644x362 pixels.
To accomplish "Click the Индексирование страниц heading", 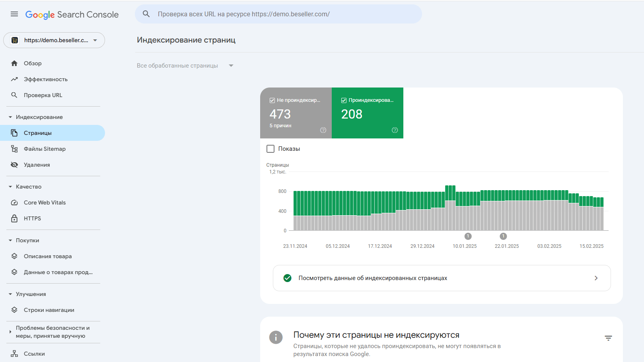I will click(186, 40).
